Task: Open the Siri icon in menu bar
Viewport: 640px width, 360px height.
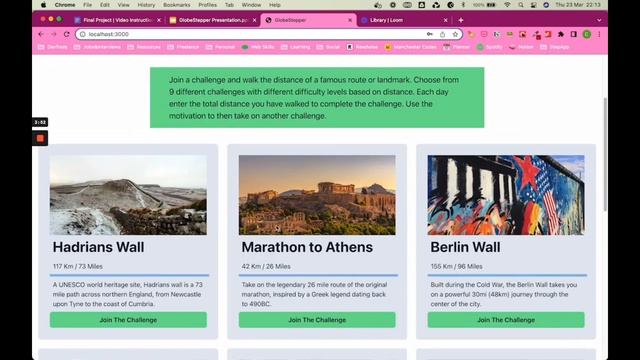Action: (x=546, y=5)
